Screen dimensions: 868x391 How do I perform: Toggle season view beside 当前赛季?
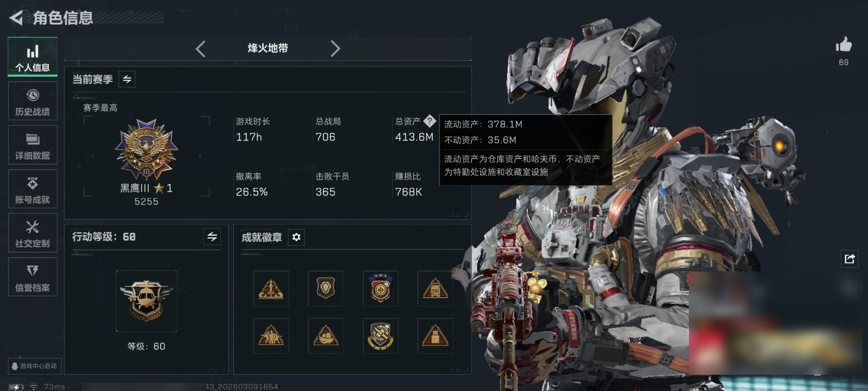(x=127, y=79)
